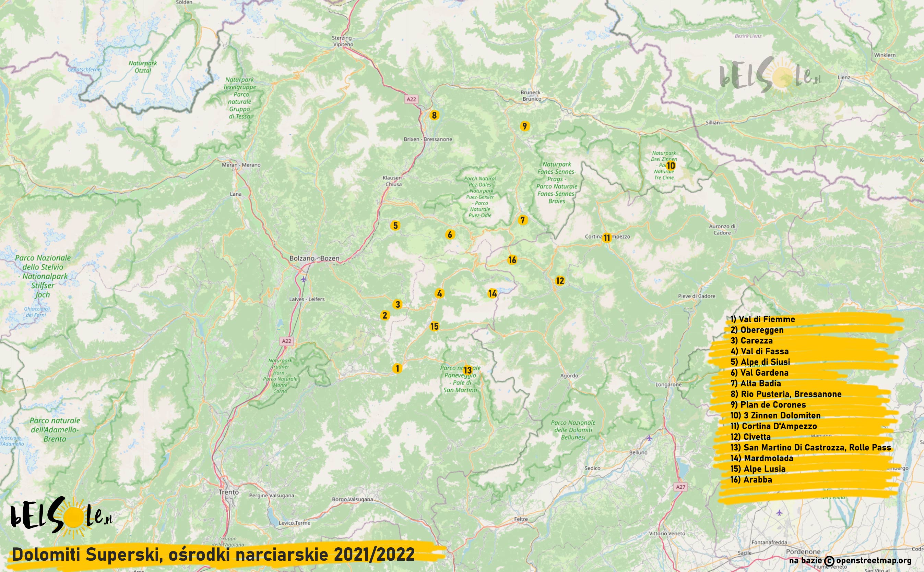Select marker 16 for Arabba
The image size is (924, 572).
[x=512, y=260]
